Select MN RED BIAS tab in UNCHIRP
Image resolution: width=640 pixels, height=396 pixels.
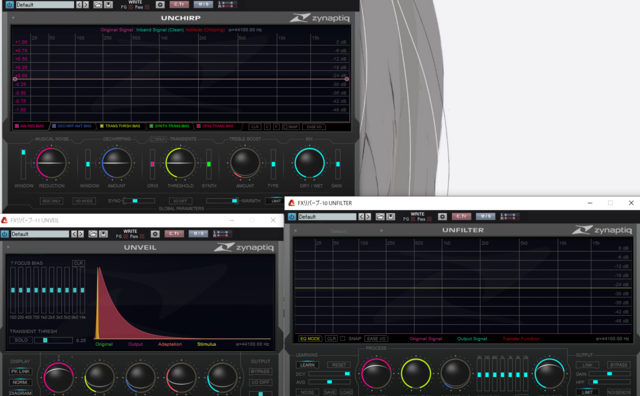[x=31, y=126]
